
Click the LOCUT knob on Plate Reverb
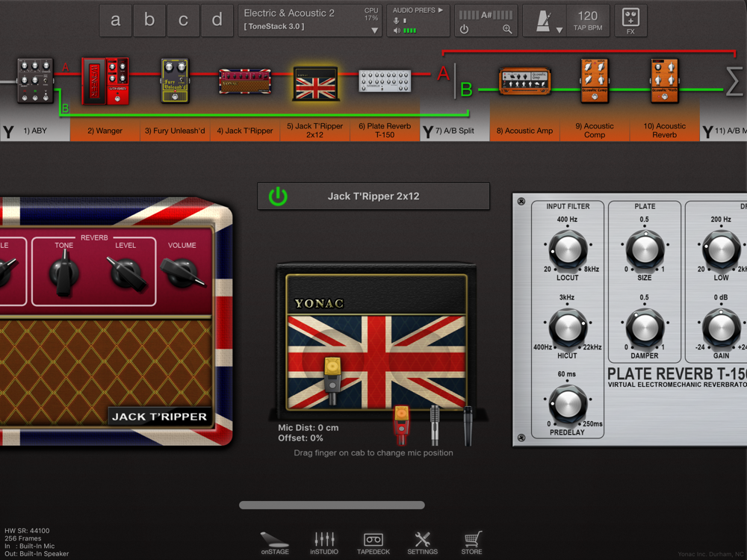pyautogui.click(x=568, y=249)
